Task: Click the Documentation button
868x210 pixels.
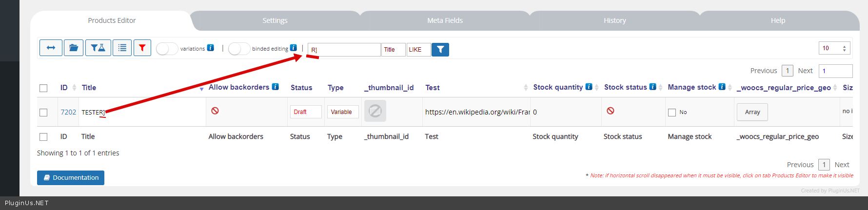Action: coord(71,178)
